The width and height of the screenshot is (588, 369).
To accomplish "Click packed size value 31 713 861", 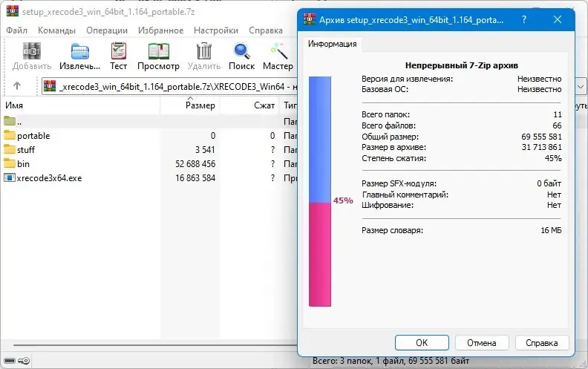I will coord(542,147).
